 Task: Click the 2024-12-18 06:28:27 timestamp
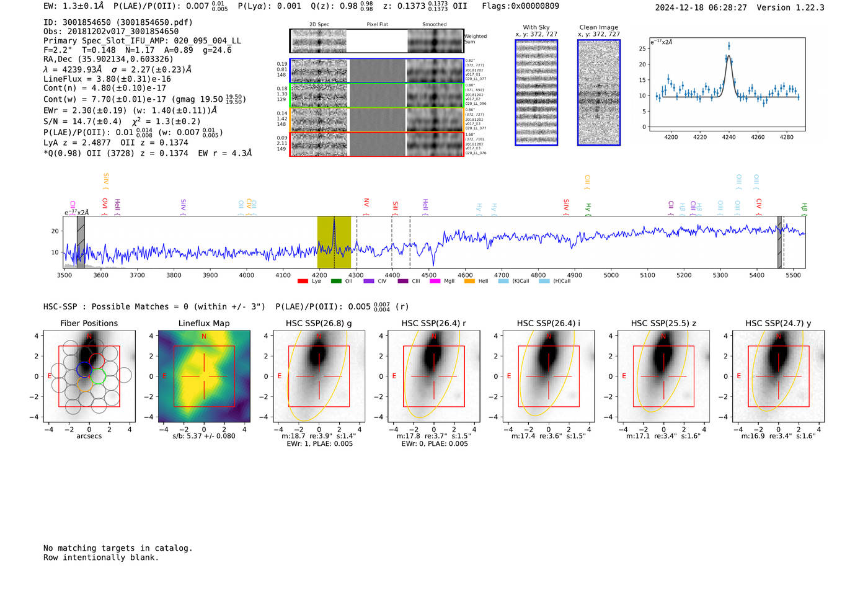pyautogui.click(x=701, y=7)
